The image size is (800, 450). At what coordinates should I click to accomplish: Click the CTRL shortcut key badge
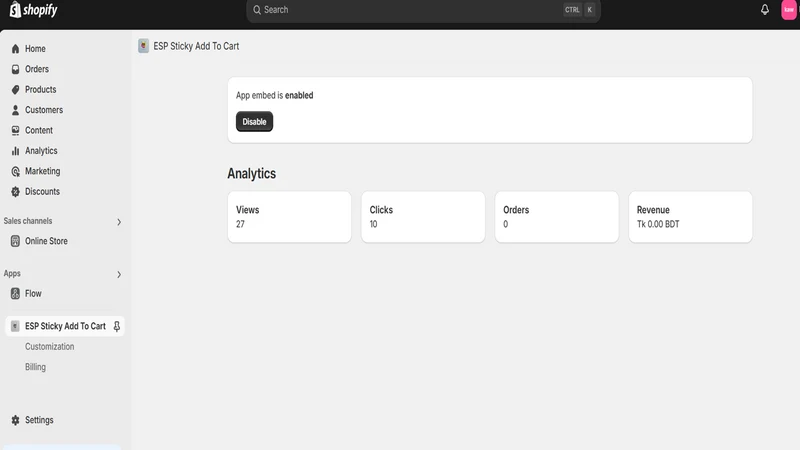[572, 10]
